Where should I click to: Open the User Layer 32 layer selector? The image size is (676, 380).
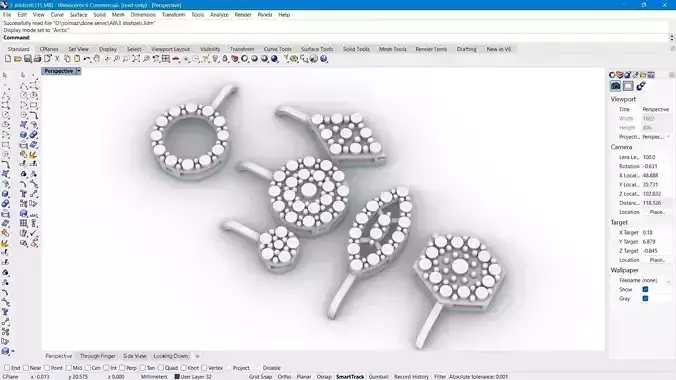point(193,377)
